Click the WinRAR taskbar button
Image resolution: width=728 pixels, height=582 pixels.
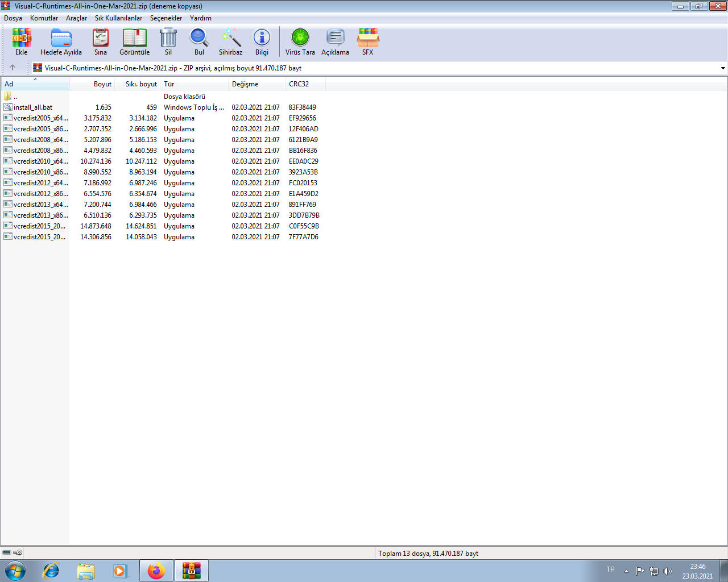click(x=192, y=571)
